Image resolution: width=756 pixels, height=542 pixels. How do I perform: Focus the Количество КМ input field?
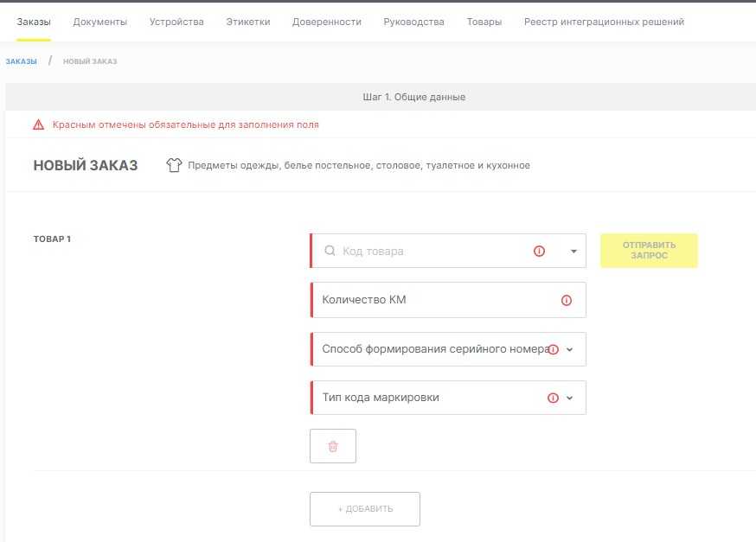coord(432,301)
